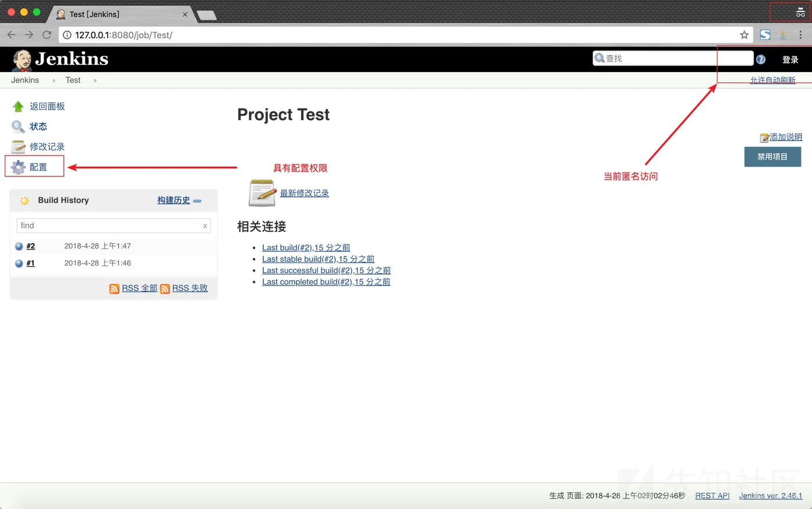The height and width of the screenshot is (509, 812).
Task: Click the Jenkins ver. 2.46.1 link
Action: pos(771,496)
